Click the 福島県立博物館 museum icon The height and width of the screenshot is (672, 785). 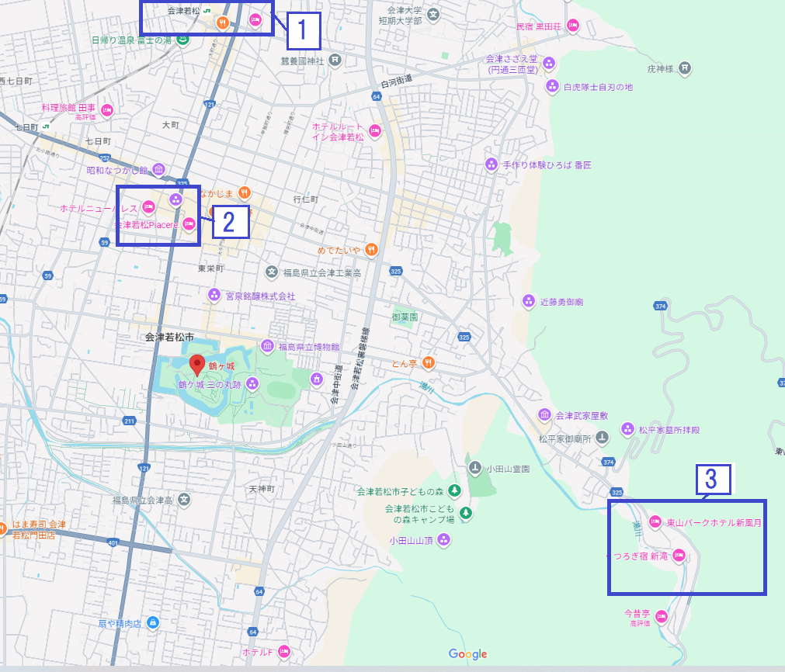pos(267,346)
